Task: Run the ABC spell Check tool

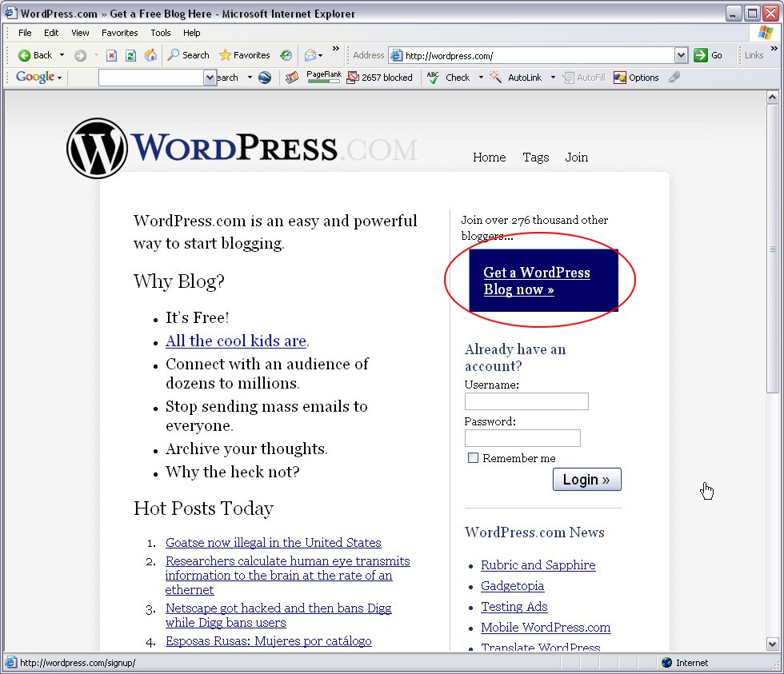Action: pos(449,78)
